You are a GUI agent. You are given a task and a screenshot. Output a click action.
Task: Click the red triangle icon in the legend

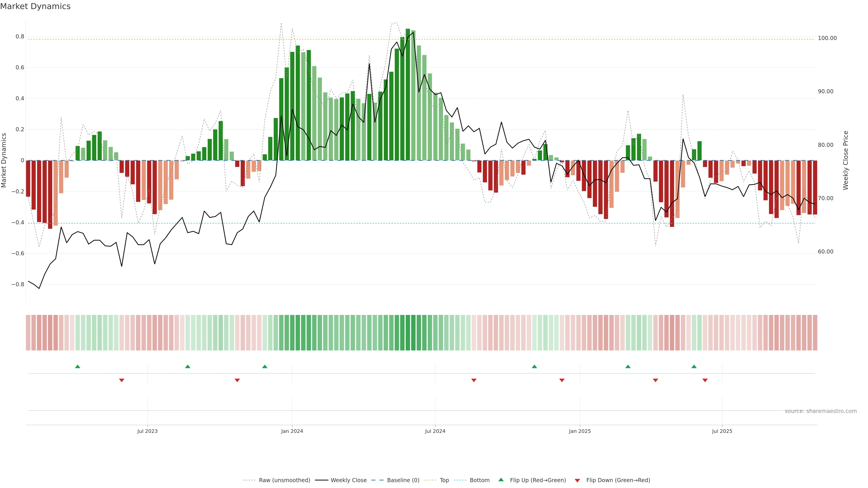[577, 480]
